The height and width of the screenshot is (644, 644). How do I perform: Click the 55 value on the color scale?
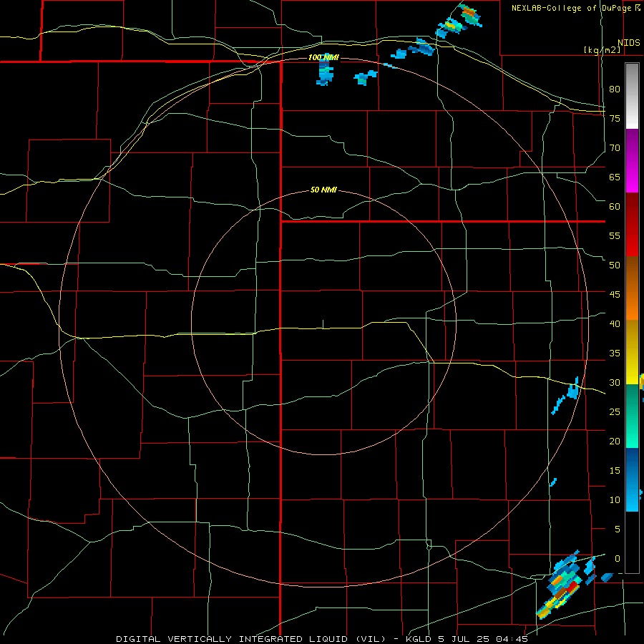615,236
